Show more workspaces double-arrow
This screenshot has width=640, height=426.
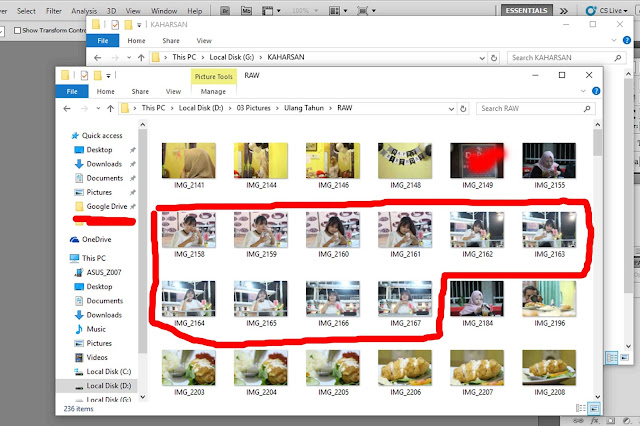(x=564, y=11)
